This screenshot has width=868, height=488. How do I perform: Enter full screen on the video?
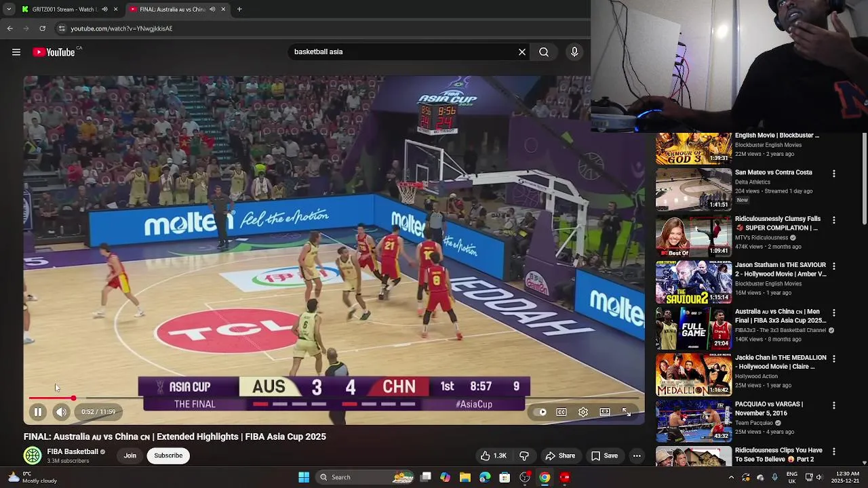[627, 411]
